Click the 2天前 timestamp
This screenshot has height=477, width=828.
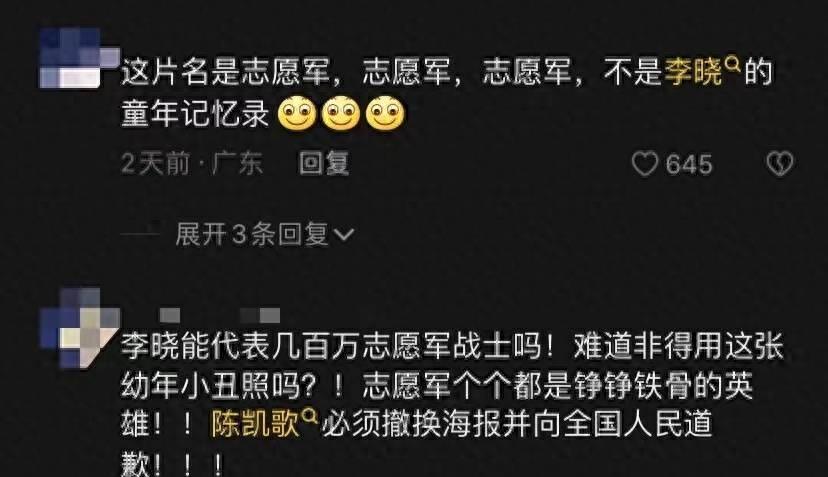coord(155,163)
